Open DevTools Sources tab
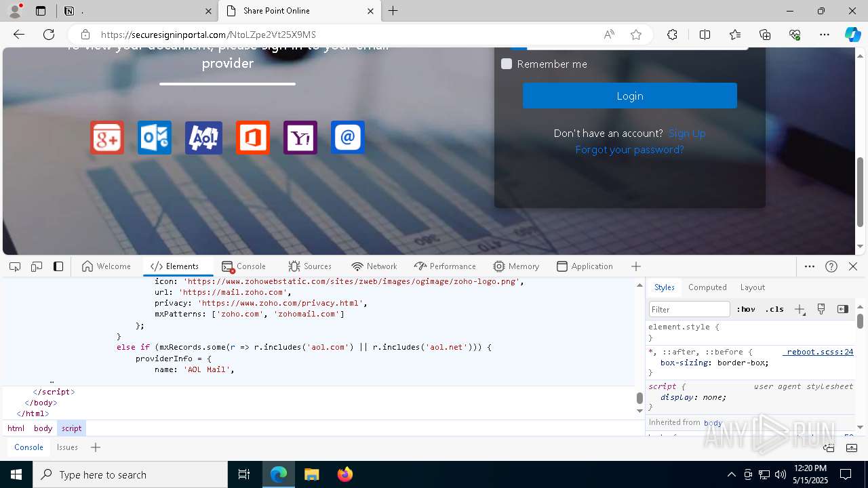 [310, 266]
